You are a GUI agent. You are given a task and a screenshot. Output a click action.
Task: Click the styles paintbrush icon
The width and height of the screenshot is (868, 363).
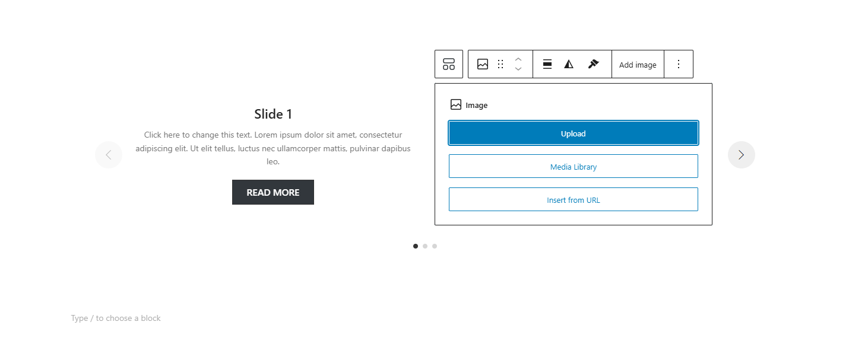pyautogui.click(x=593, y=63)
